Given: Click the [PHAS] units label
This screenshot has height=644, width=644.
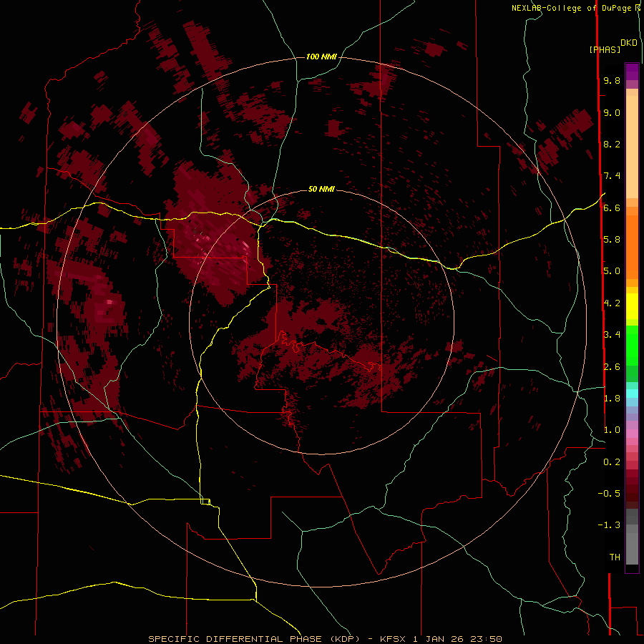Looking at the screenshot, I should pyautogui.click(x=605, y=49).
